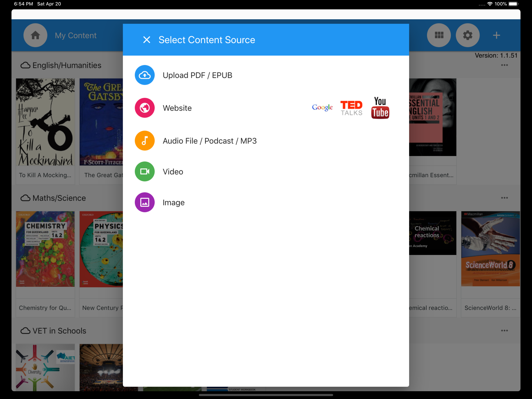532x399 pixels.
Task: Open the Diversity AIET thumbnail
Action: (45, 367)
